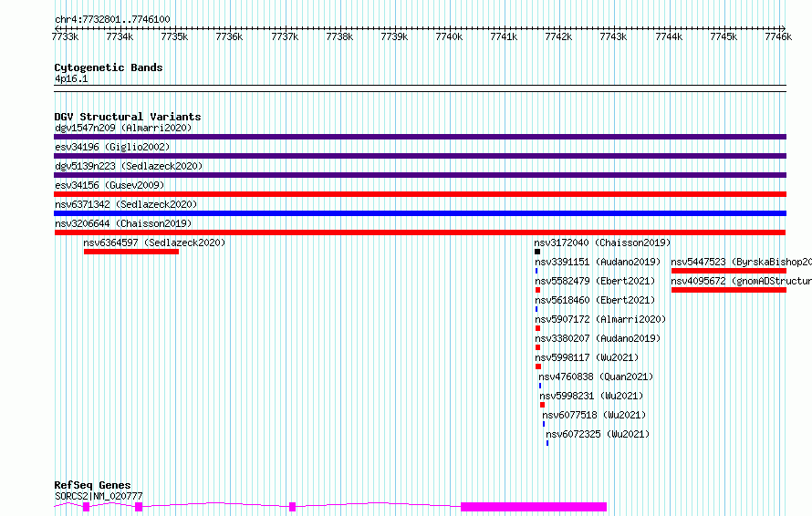Open nsv5907172 (Almarri2020) variant label

(600, 319)
